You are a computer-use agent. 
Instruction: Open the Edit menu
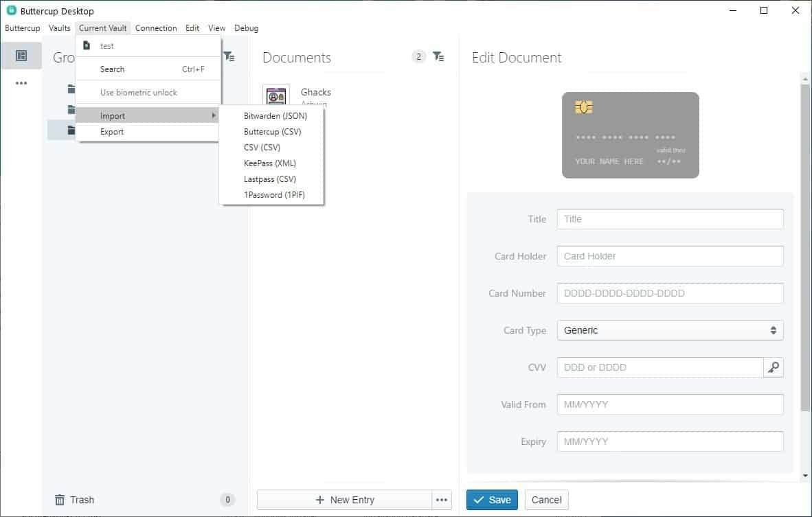pos(192,28)
